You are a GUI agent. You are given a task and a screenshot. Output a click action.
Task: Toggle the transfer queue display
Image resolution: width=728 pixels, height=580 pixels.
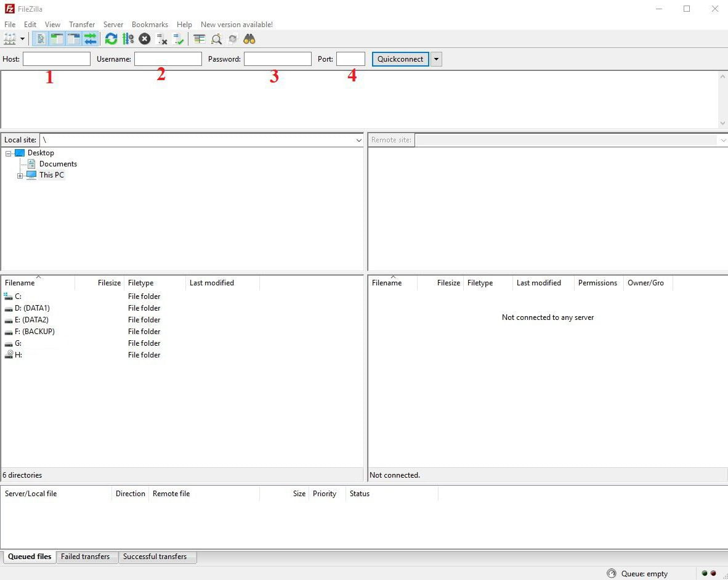click(x=91, y=39)
